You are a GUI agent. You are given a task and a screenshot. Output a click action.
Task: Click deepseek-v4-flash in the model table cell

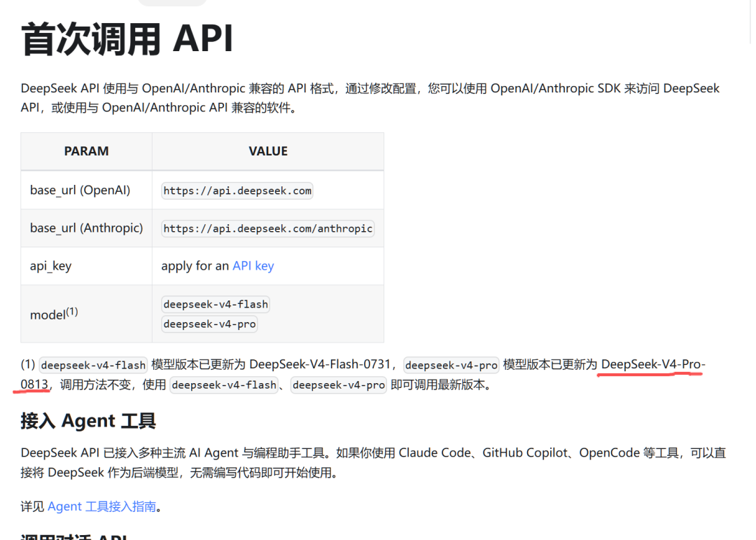coord(216,305)
